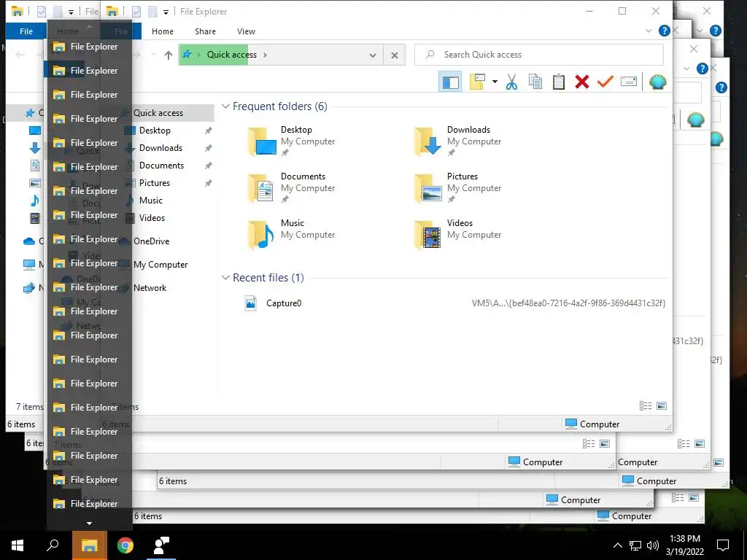Open the Home ribbon tab
Viewport: 747px width, 560px height.
click(x=163, y=31)
